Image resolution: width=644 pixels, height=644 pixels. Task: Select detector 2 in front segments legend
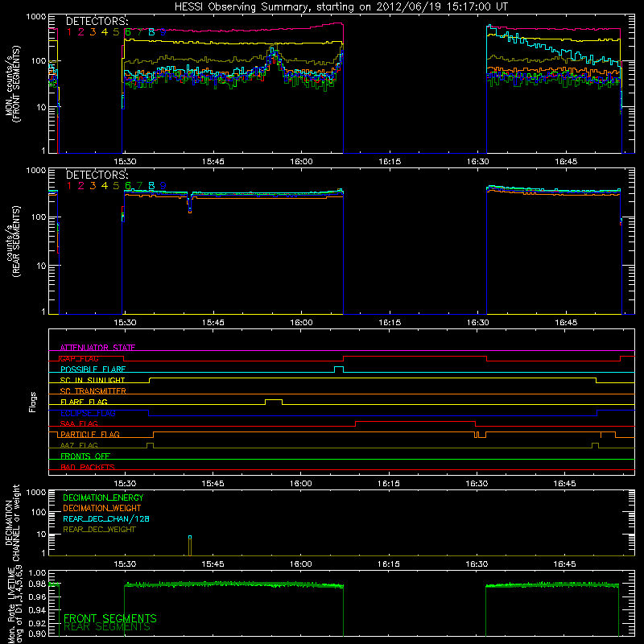(x=81, y=32)
